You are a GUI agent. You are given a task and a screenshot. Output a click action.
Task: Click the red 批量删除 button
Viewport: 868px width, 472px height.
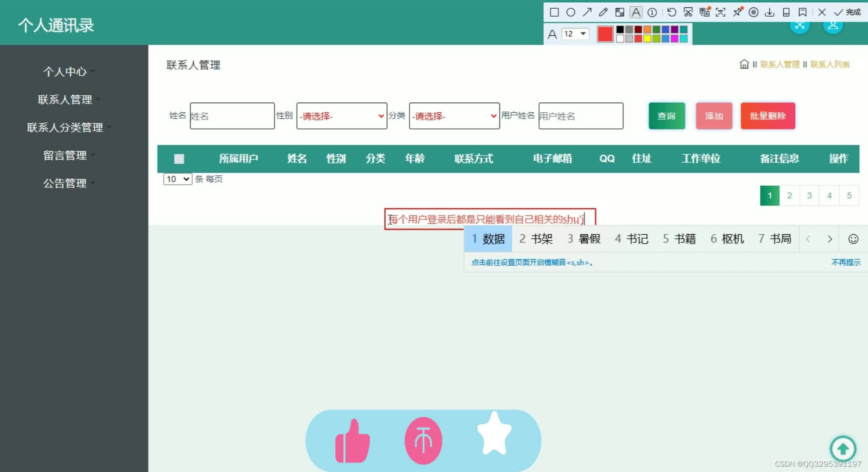tap(768, 116)
